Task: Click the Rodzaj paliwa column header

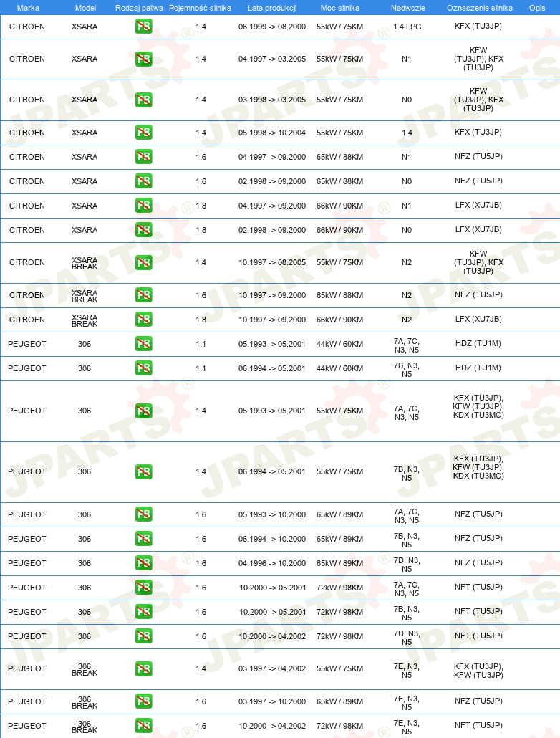Action: (x=140, y=8)
